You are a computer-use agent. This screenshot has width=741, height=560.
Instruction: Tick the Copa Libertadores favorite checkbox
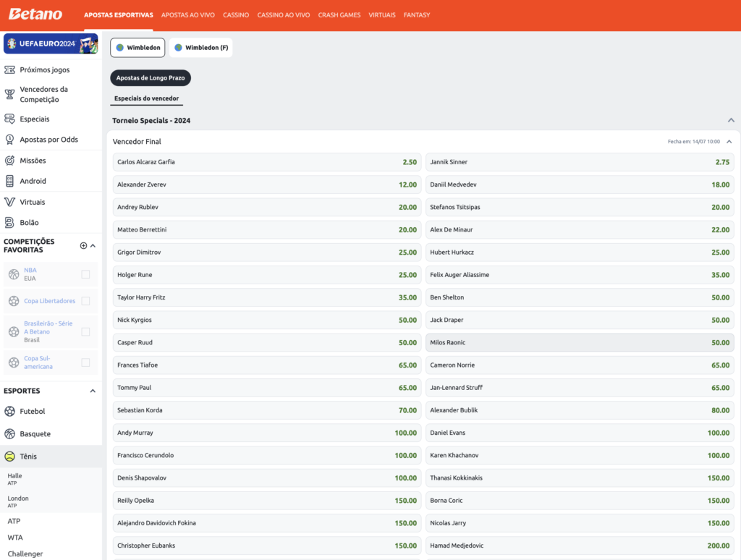[x=85, y=301]
